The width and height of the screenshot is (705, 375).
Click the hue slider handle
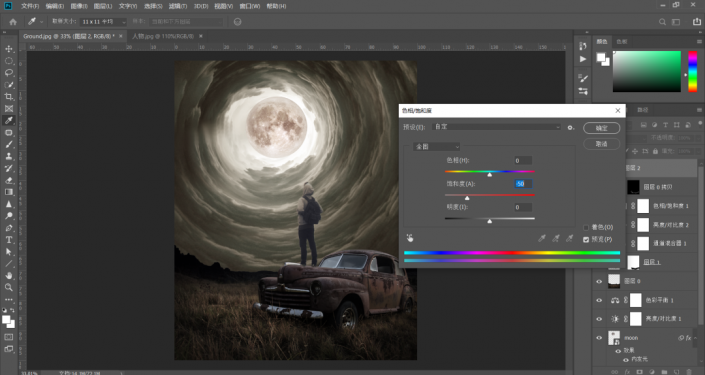click(x=490, y=174)
